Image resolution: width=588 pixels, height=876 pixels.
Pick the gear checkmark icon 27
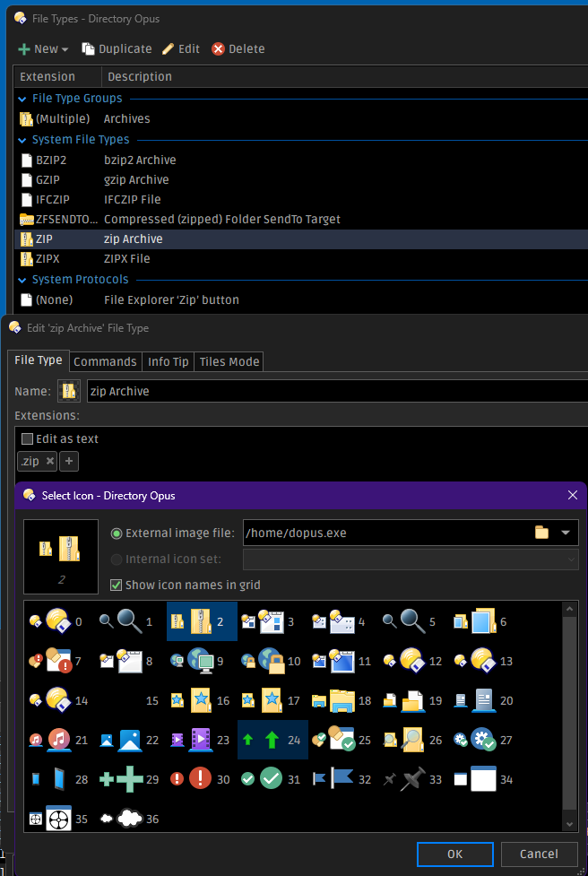click(x=484, y=740)
